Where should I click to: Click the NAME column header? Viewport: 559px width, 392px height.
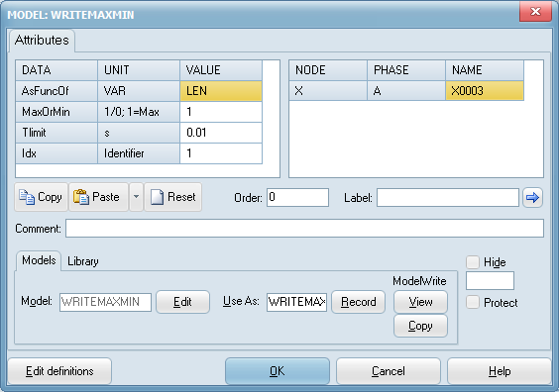click(x=485, y=70)
